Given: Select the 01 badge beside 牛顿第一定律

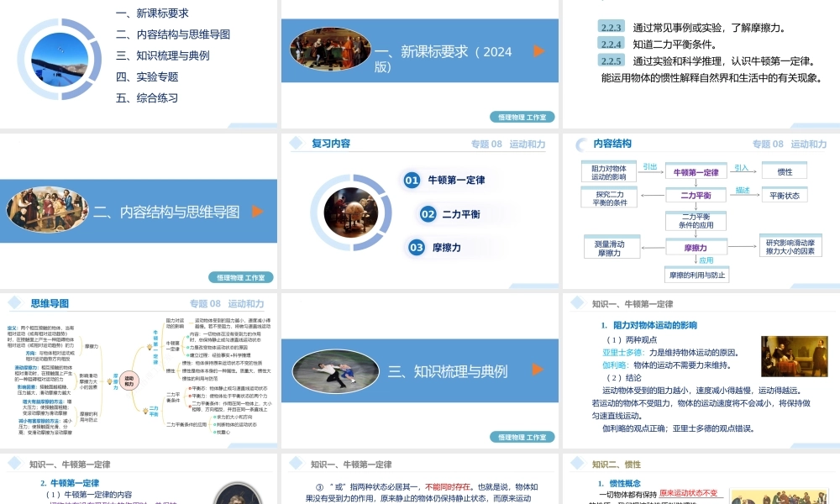Looking at the screenshot, I should click(x=412, y=180).
